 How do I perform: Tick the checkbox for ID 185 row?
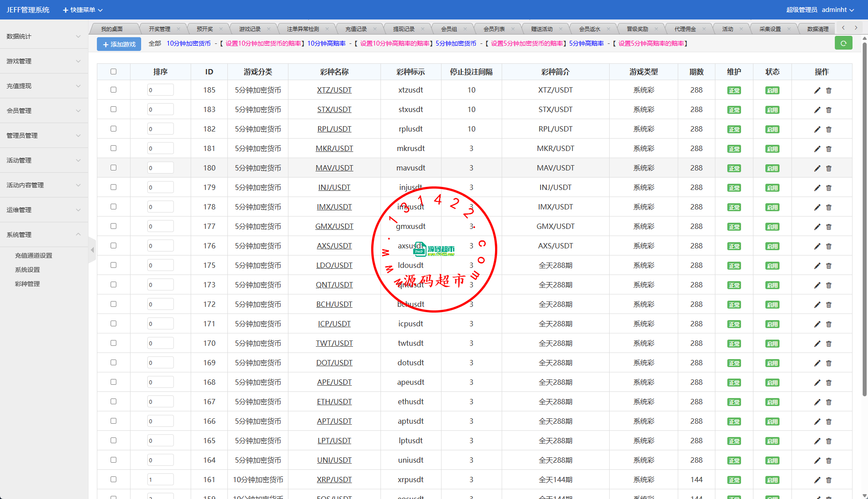click(x=113, y=90)
